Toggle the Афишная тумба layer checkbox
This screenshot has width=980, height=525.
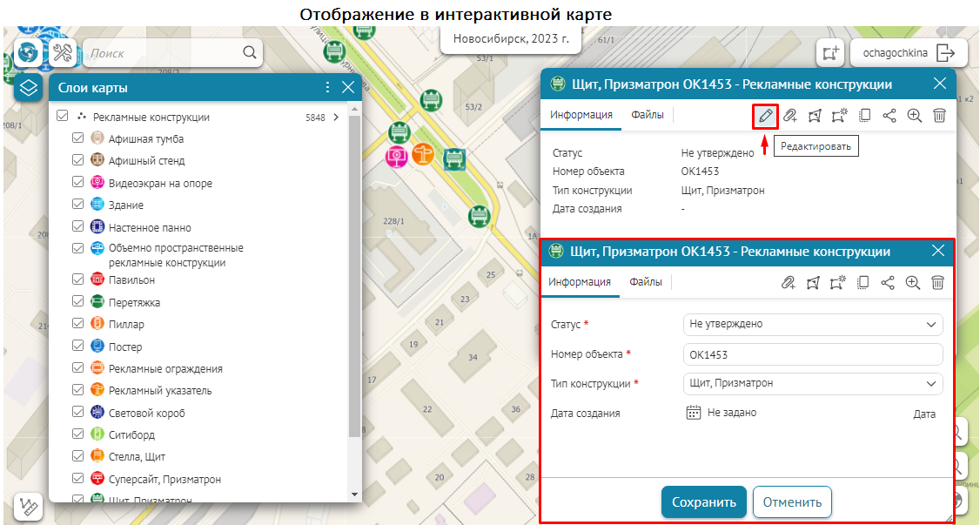pyautogui.click(x=78, y=138)
